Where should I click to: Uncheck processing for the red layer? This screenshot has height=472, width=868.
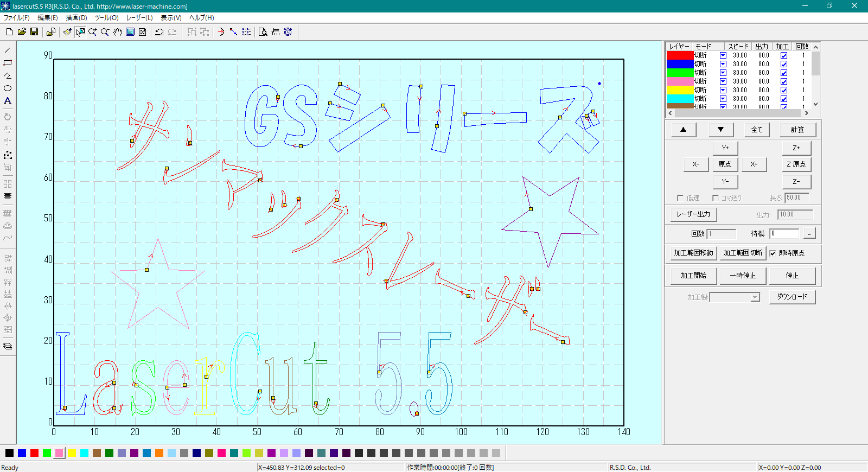[x=784, y=55]
